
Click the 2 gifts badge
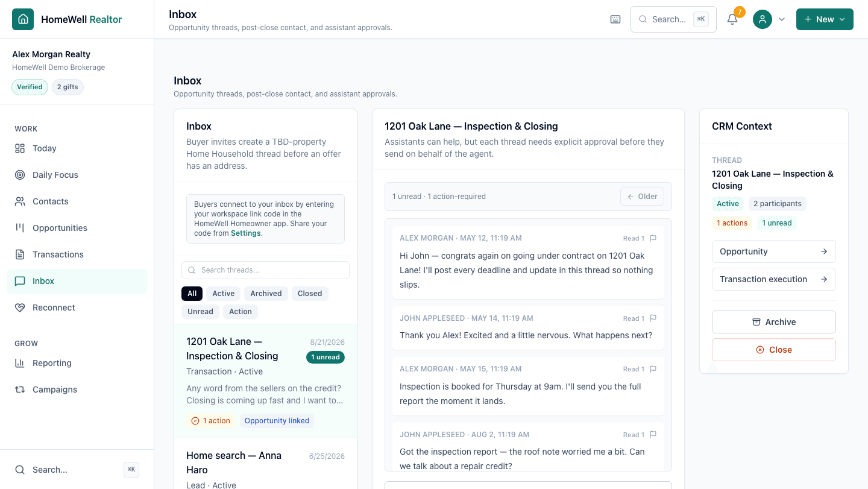[x=68, y=87]
